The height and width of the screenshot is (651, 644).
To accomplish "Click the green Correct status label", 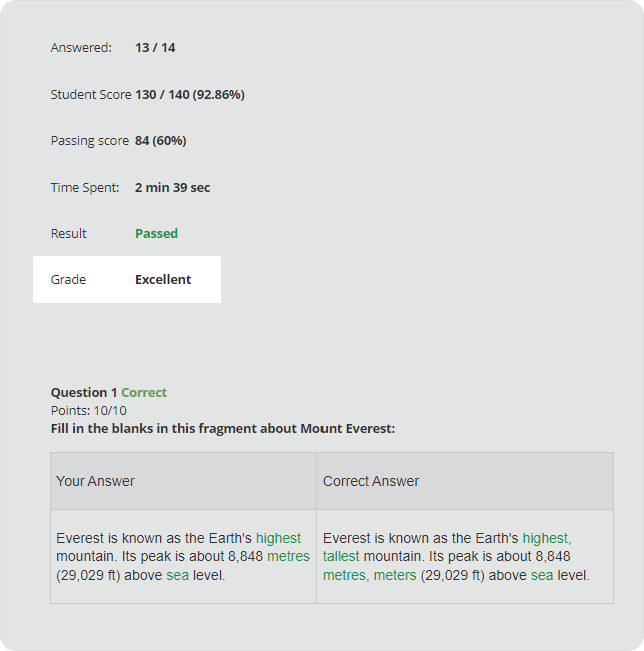I will coord(144,392).
